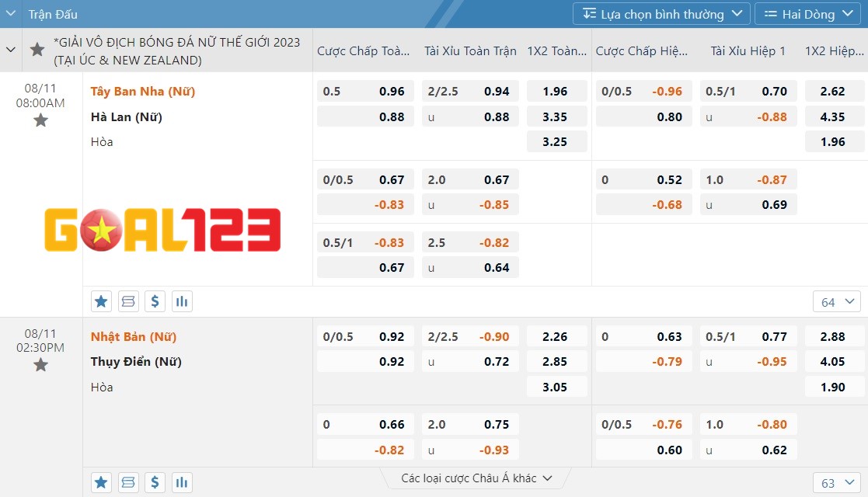Open the 'Lựa chọn bình thường' dropdown
The height and width of the screenshot is (497, 868).
tap(661, 14)
